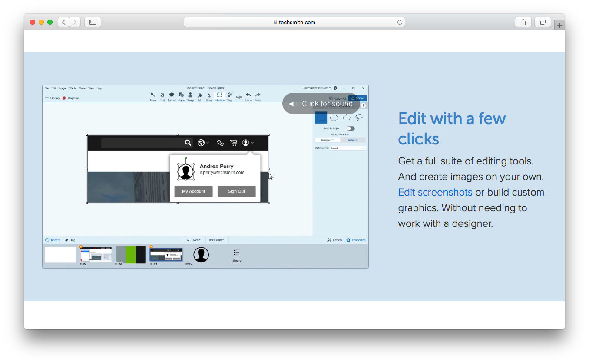Open the File menu
Screen dimensions: 589x364
[x=46, y=88]
